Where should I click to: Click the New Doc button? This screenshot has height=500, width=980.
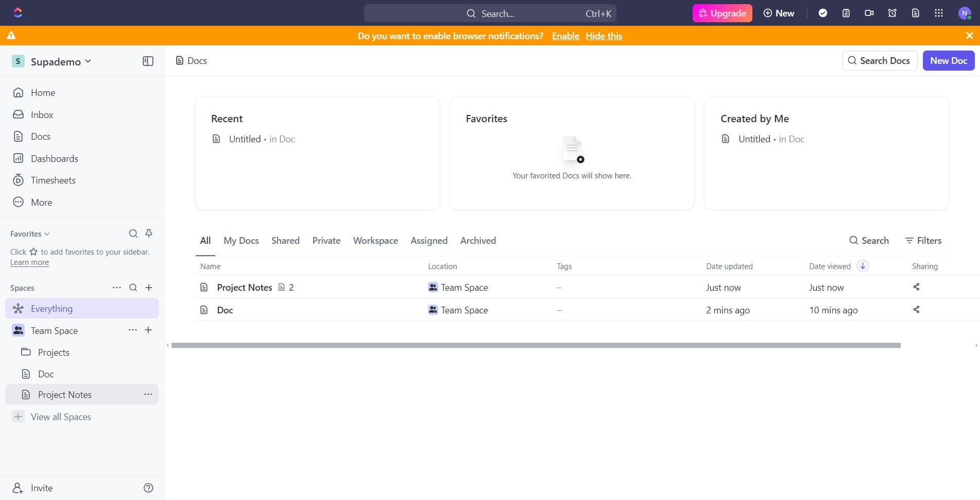[948, 60]
